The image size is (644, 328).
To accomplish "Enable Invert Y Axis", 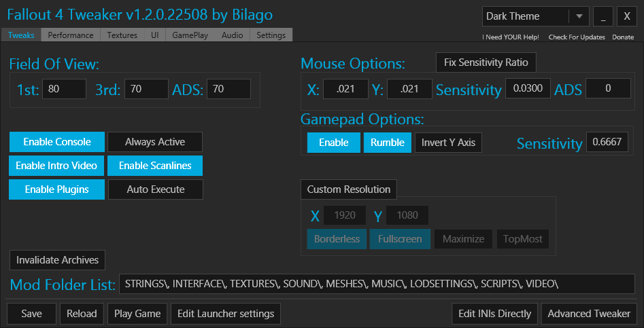I will point(449,143).
